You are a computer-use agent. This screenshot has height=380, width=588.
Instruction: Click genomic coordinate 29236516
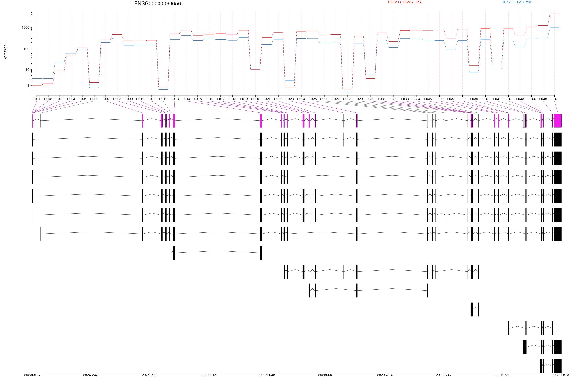tap(32, 375)
